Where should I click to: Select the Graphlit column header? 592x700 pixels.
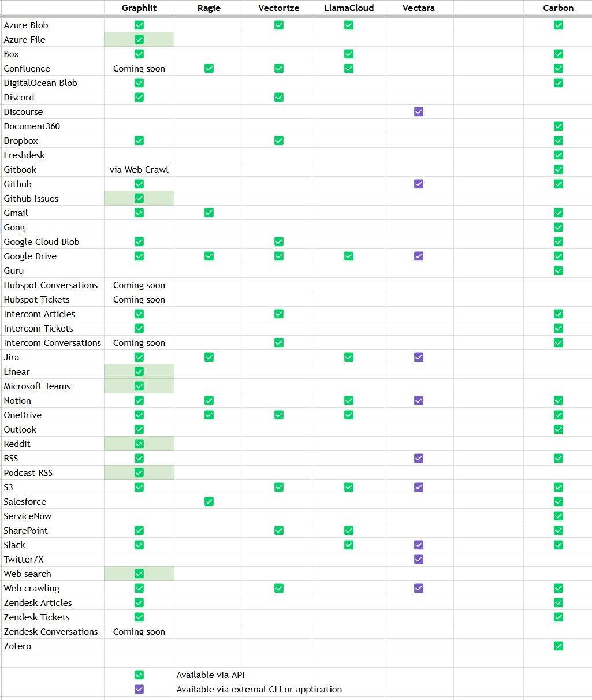click(x=139, y=8)
